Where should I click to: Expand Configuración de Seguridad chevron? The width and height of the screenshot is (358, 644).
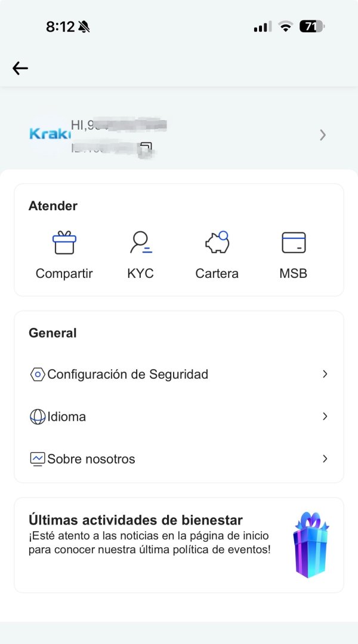click(x=325, y=374)
